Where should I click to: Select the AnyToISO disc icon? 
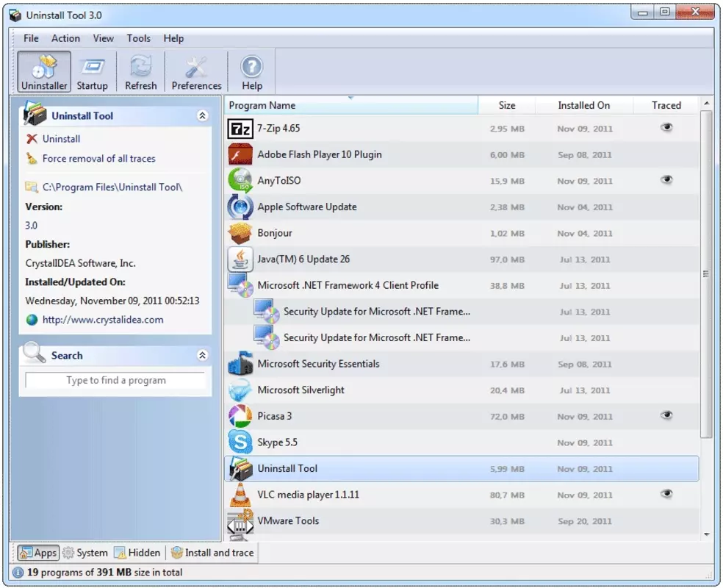pyautogui.click(x=240, y=180)
